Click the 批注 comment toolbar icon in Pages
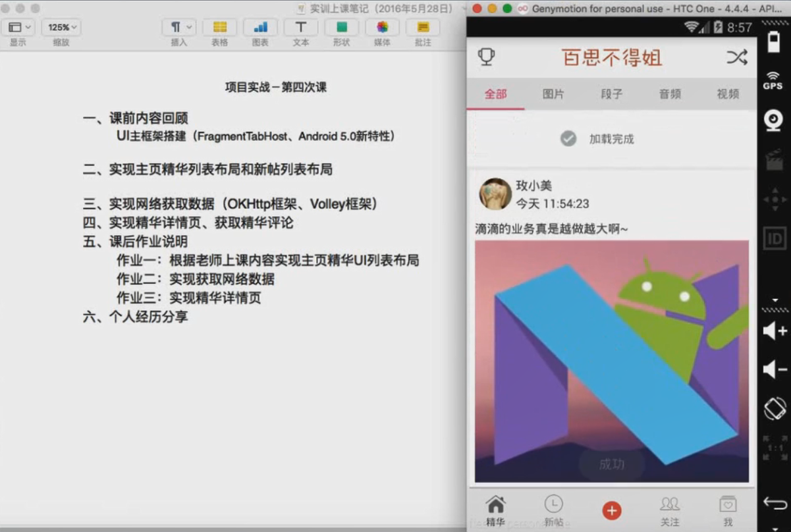The height and width of the screenshot is (532, 791). tap(423, 27)
